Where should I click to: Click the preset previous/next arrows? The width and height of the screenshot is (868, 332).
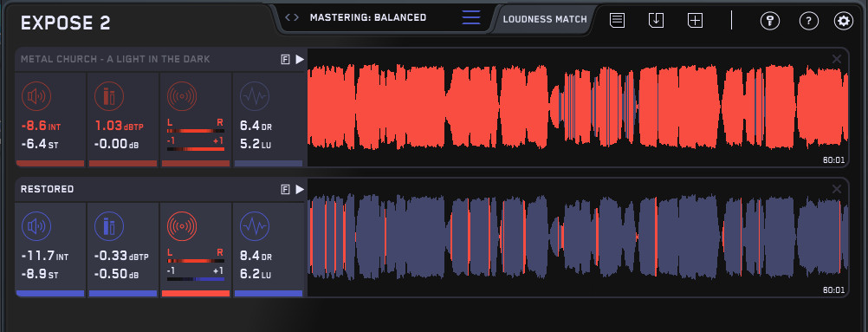(x=292, y=17)
